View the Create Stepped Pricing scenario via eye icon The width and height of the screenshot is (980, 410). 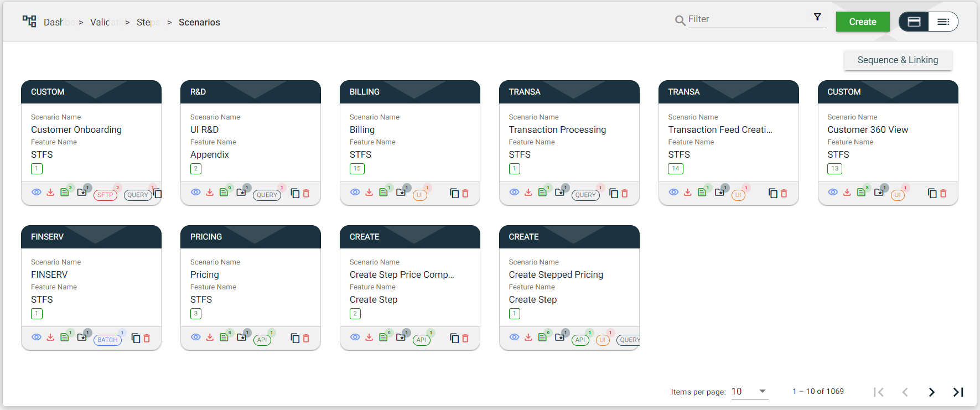click(x=514, y=338)
